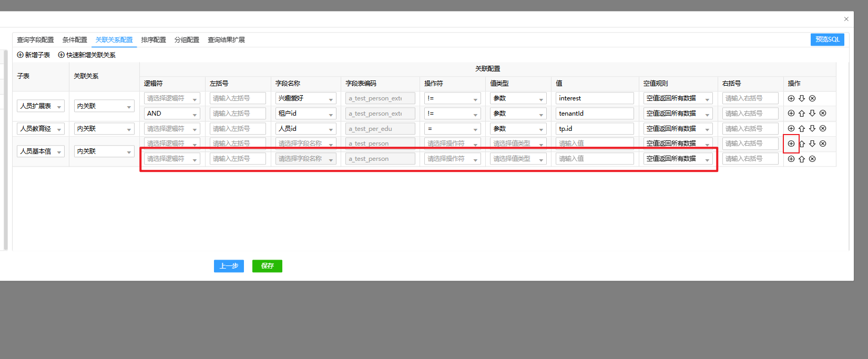Delete the interest condition row
This screenshot has width=868, height=359.
coord(812,98)
